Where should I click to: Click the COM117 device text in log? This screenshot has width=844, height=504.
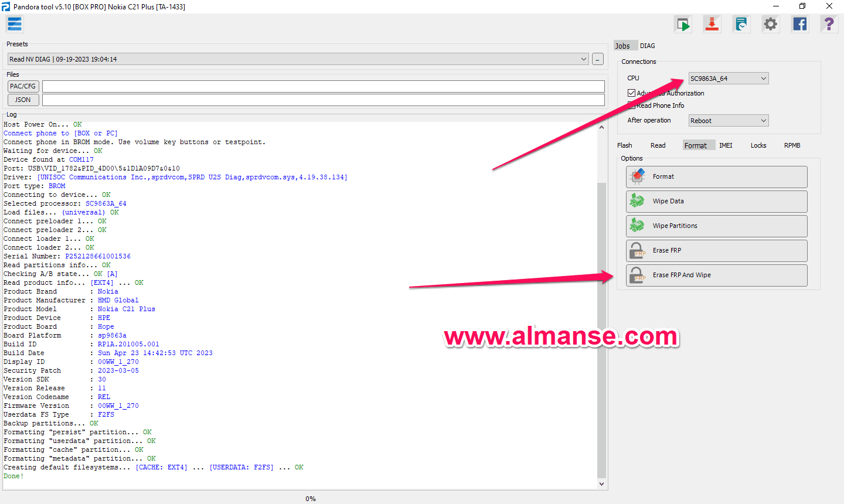pos(81,159)
